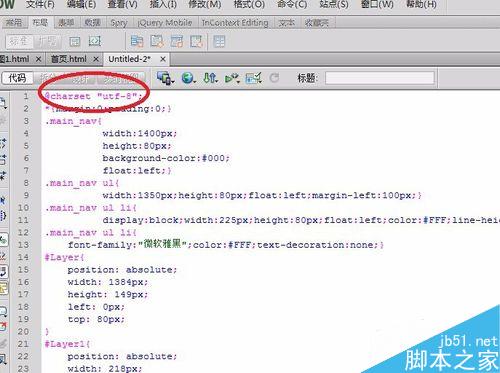Switch to 代码 view
The width and height of the screenshot is (500, 373).
[x=17, y=78]
